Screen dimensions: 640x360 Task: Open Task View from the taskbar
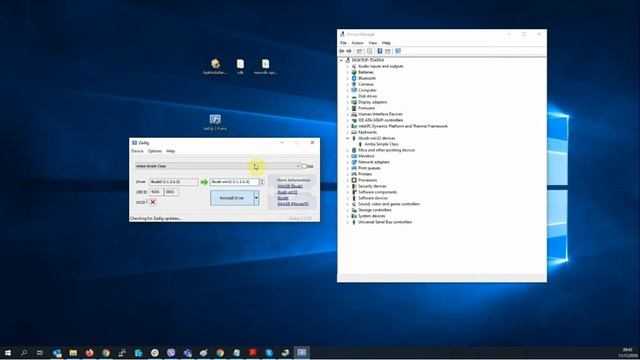coord(40,353)
